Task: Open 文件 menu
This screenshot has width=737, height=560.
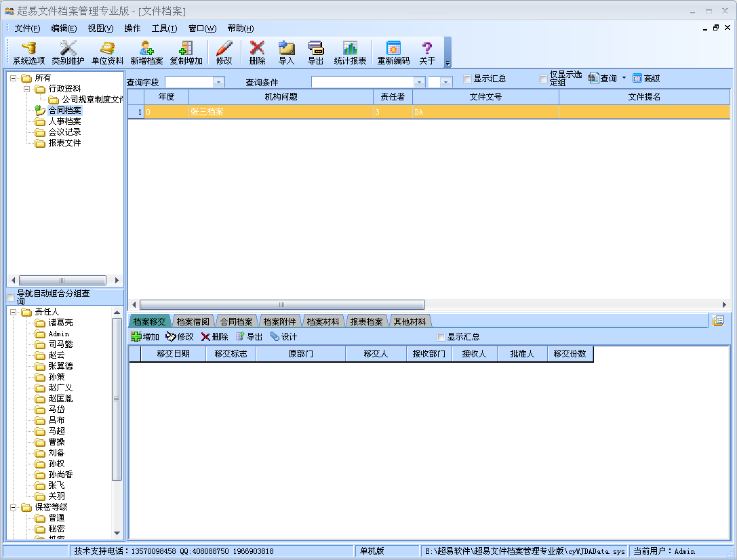Action: tap(27, 28)
